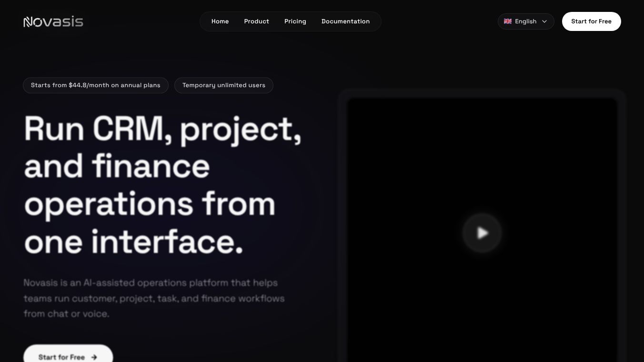
Task: Click the Novasis description paragraph
Action: [154, 298]
